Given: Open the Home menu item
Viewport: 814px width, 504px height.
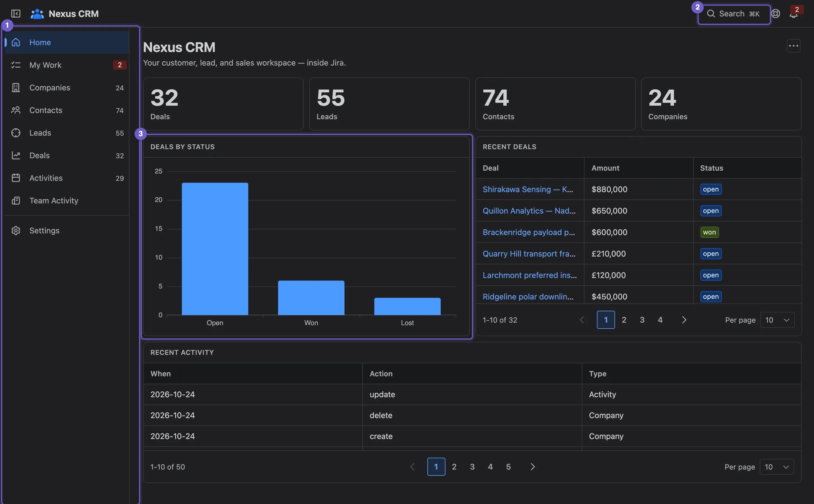Looking at the screenshot, I should tap(67, 42).
